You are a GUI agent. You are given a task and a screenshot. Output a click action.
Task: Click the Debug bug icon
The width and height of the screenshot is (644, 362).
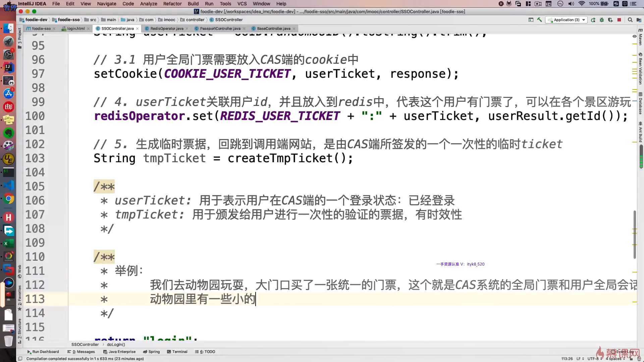coord(602,20)
